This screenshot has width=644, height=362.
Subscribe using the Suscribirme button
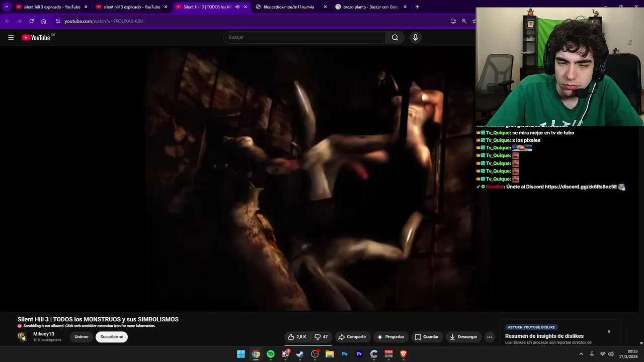click(x=112, y=337)
